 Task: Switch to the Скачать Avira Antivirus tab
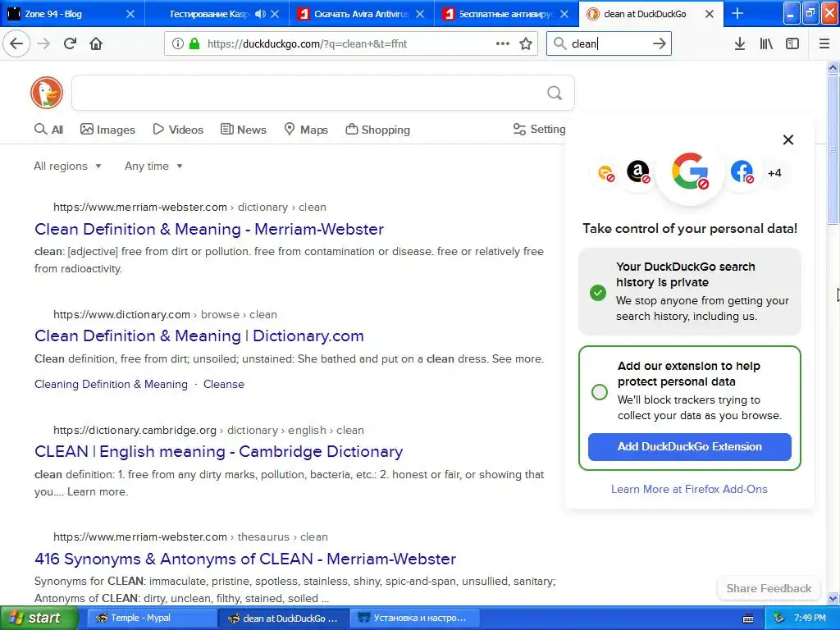354,14
